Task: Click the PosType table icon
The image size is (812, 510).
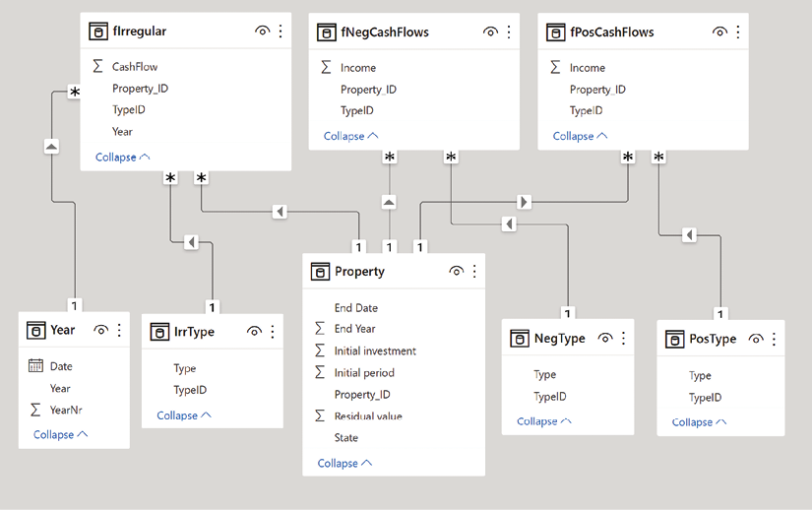Action: [674, 340]
